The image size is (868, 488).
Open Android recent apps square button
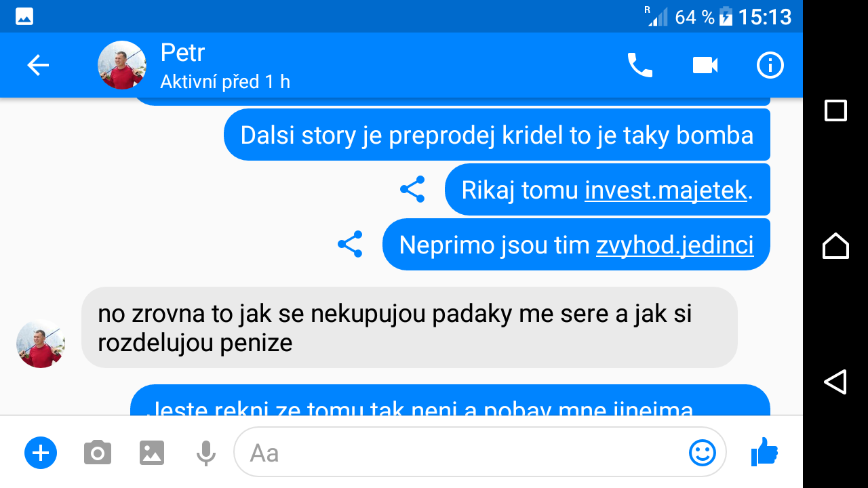point(835,110)
